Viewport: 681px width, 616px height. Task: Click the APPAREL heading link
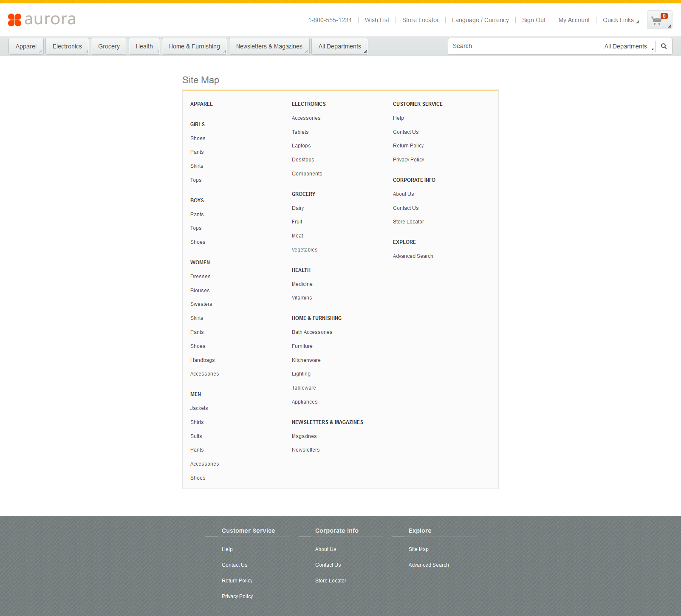pyautogui.click(x=201, y=104)
